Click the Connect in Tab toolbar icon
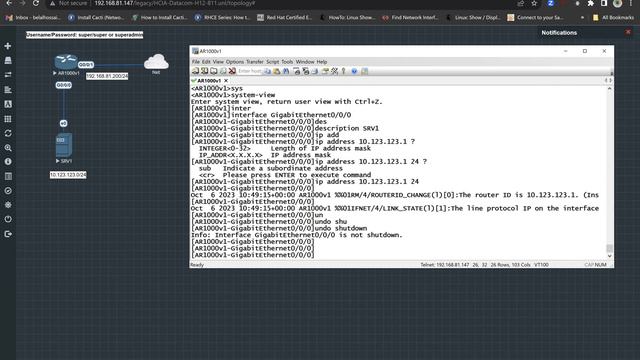Viewport: 640px width, 360px height. pyautogui.click(x=213, y=71)
